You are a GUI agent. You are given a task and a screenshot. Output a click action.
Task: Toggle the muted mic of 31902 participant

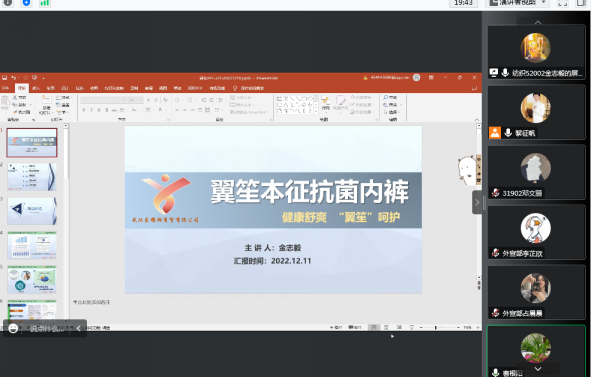tap(495, 193)
